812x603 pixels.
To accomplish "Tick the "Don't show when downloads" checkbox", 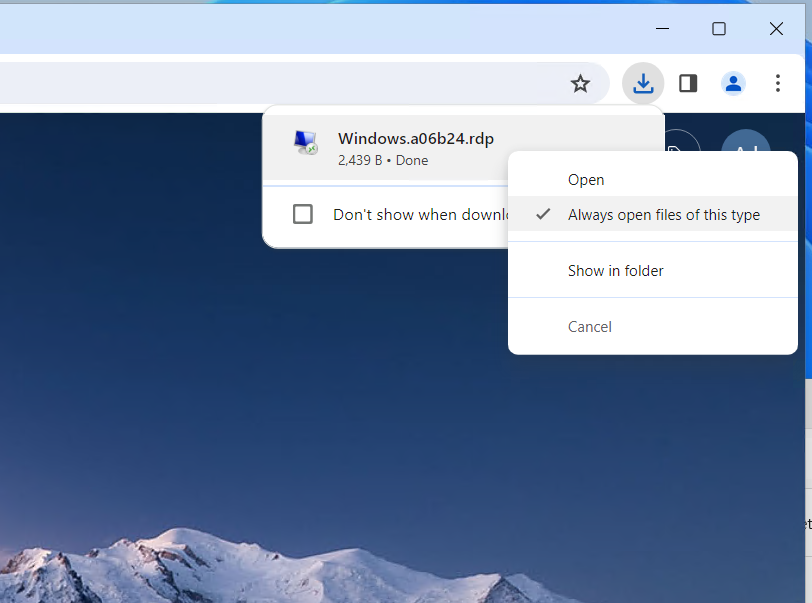I will point(303,214).
